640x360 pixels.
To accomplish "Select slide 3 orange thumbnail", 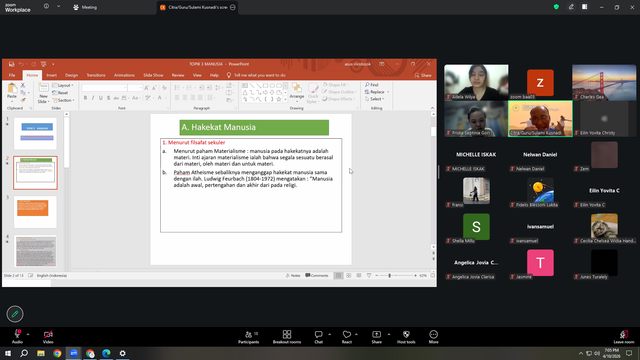I will pyautogui.click(x=36, y=211).
